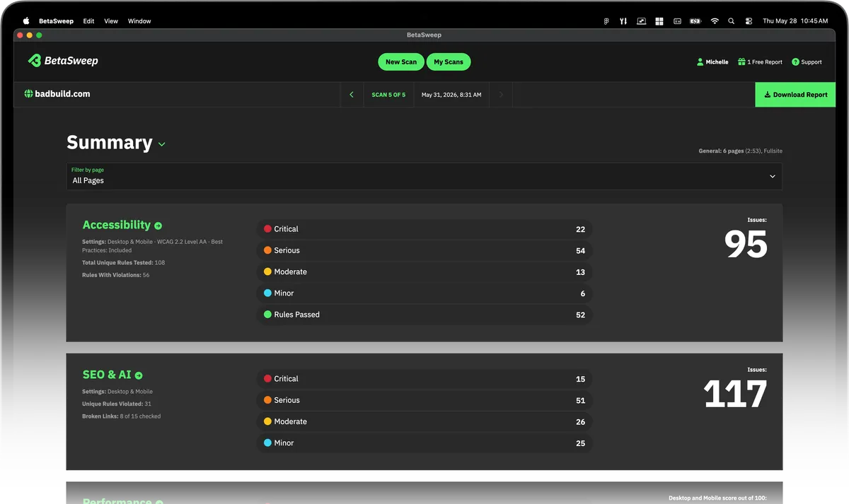Click the green Rules Passed dot
Screen dimensions: 849x504
(x=267, y=315)
